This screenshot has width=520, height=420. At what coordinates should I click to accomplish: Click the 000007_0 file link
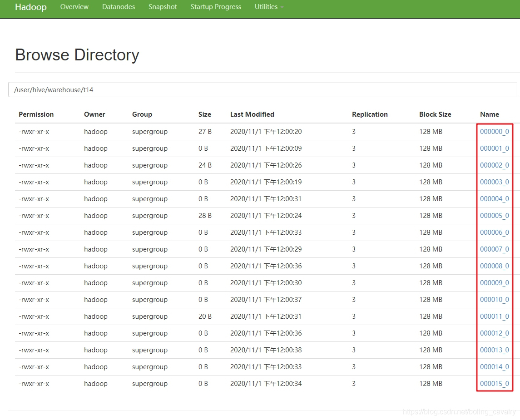pos(494,249)
